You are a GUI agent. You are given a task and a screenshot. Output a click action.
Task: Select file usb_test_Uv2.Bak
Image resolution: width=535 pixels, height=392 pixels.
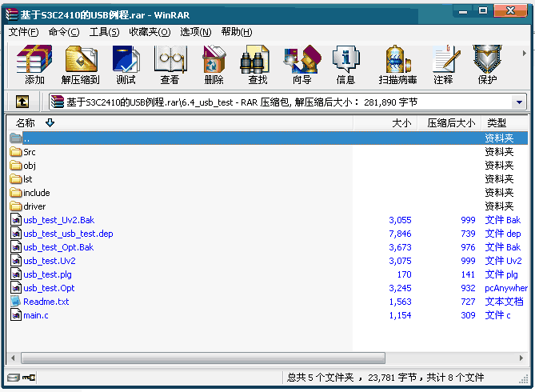[58, 220]
